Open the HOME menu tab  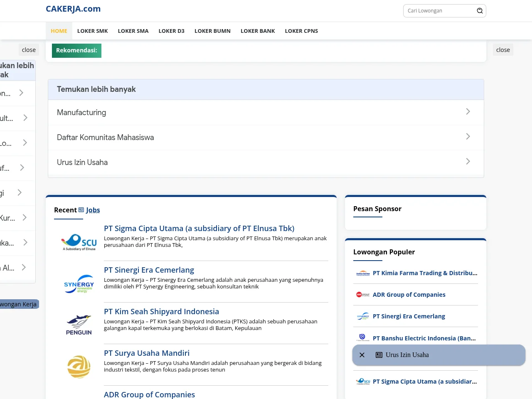(x=59, y=31)
